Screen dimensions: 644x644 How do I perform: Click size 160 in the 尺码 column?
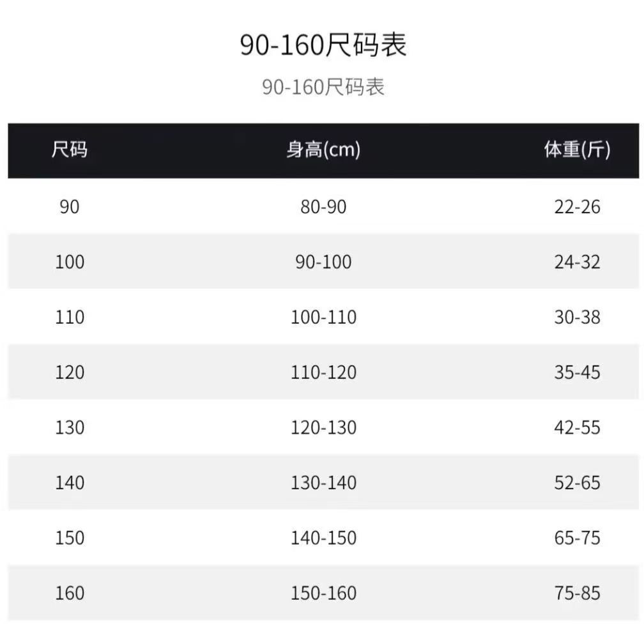pyautogui.click(x=70, y=593)
